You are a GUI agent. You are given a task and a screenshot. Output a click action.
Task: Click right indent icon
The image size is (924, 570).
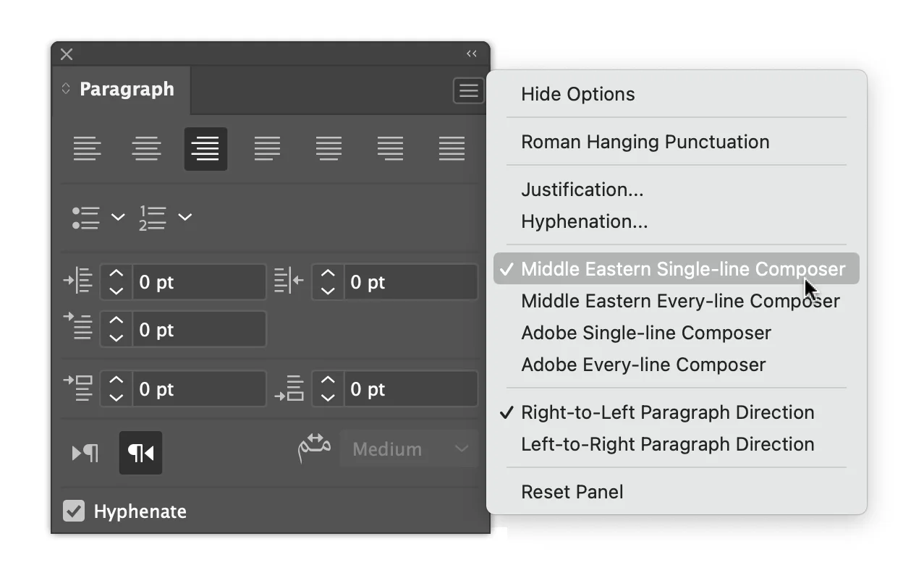click(x=289, y=281)
